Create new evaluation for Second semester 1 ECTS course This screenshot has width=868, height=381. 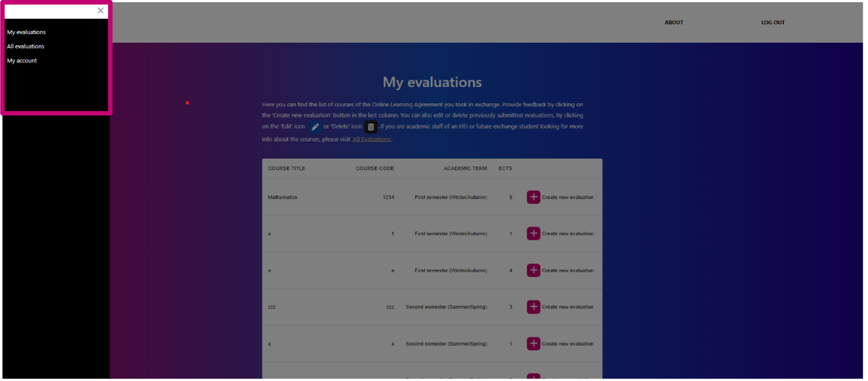[567, 344]
